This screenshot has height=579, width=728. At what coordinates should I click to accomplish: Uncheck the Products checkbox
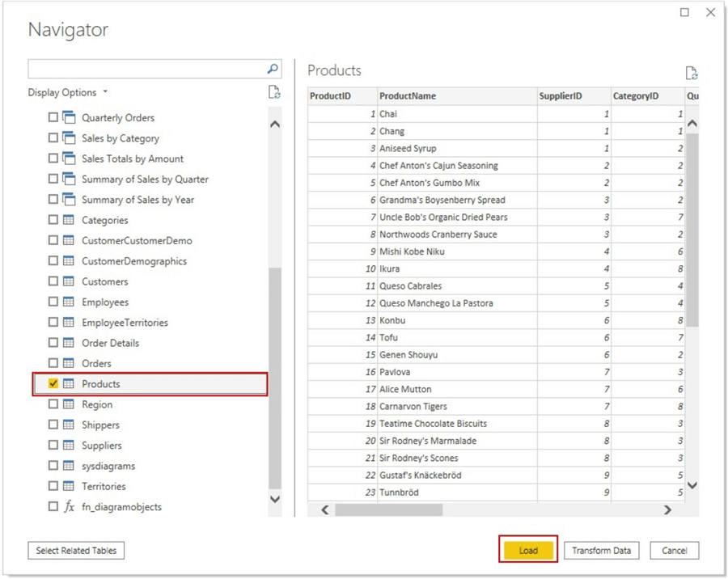tap(53, 384)
